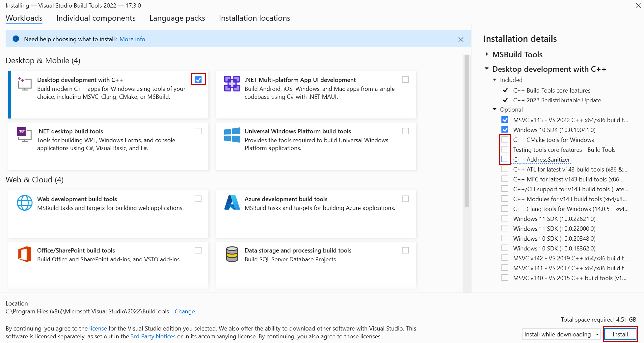644x343 pixels.
Task: Check the C++ AddressSanitizer option
Action: point(505,159)
